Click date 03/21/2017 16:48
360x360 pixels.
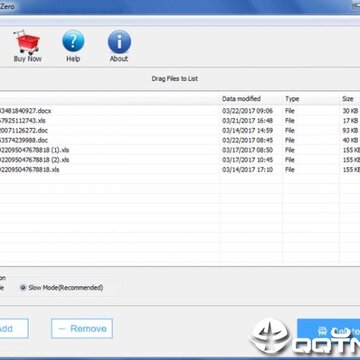(247, 121)
